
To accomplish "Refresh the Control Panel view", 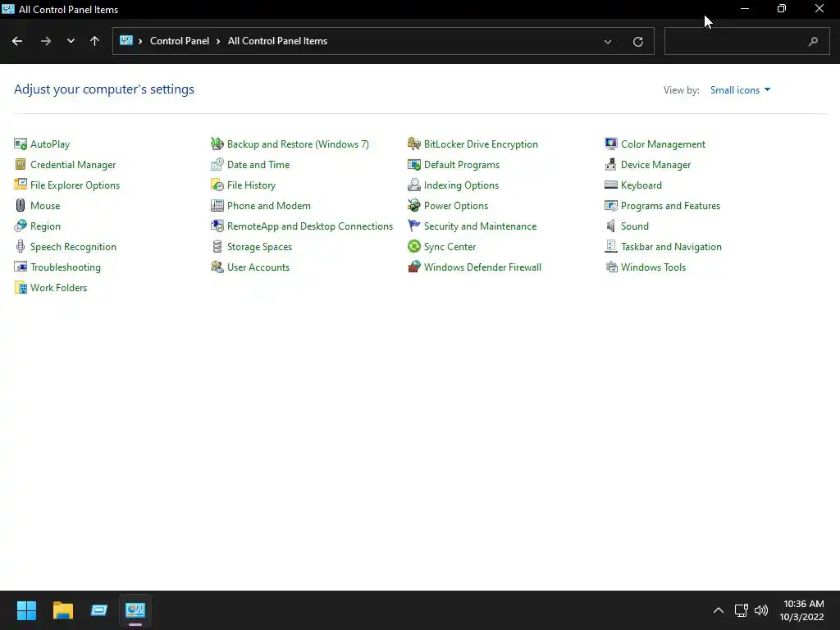I will tap(638, 41).
